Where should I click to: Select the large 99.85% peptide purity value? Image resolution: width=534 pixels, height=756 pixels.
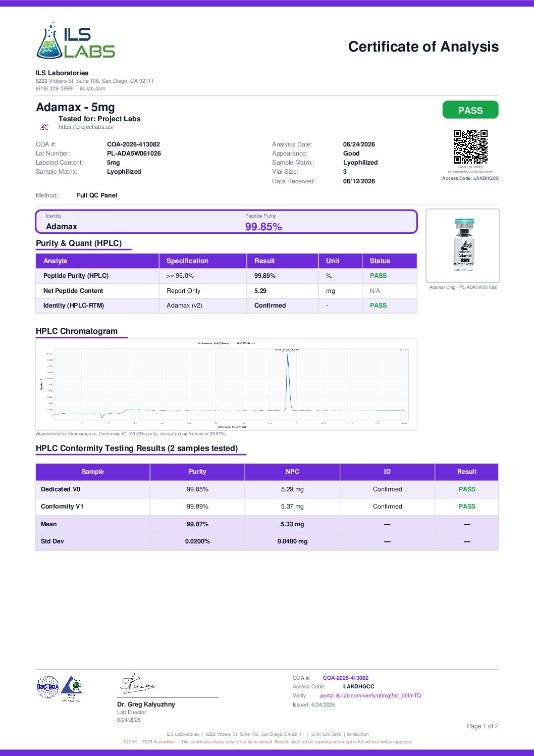263,227
